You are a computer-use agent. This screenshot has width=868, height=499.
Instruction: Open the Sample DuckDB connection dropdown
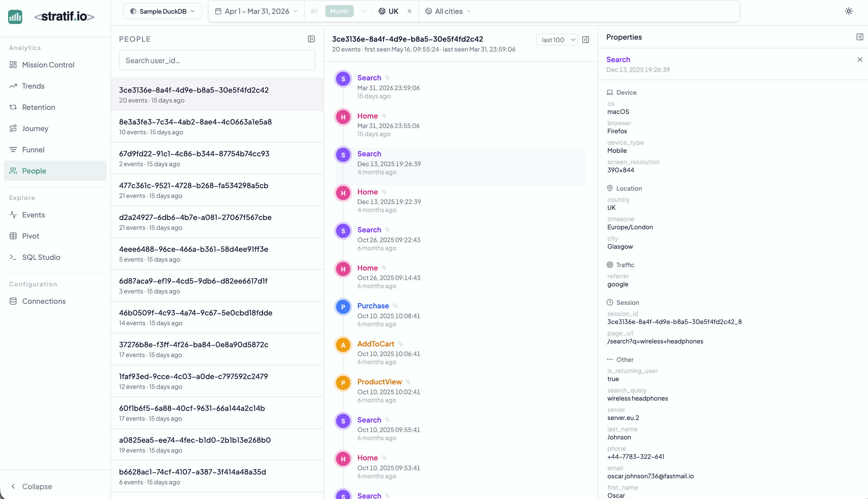(x=162, y=11)
